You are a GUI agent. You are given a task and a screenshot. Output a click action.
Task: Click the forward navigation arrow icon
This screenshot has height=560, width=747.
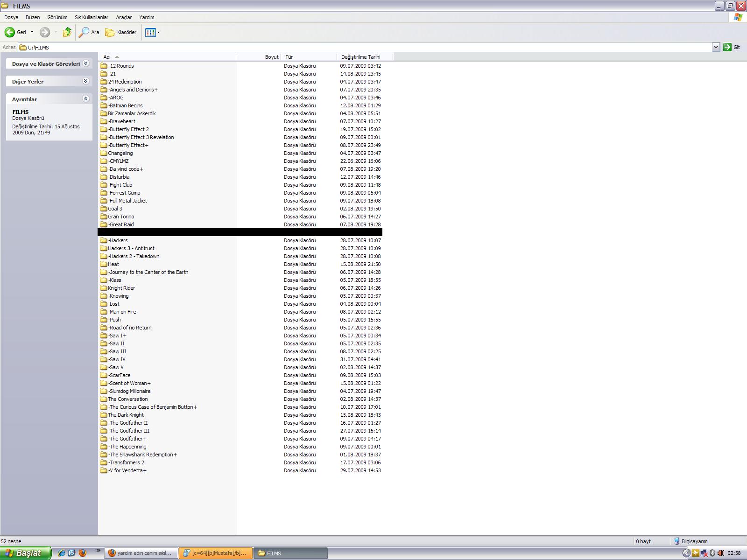tap(45, 32)
